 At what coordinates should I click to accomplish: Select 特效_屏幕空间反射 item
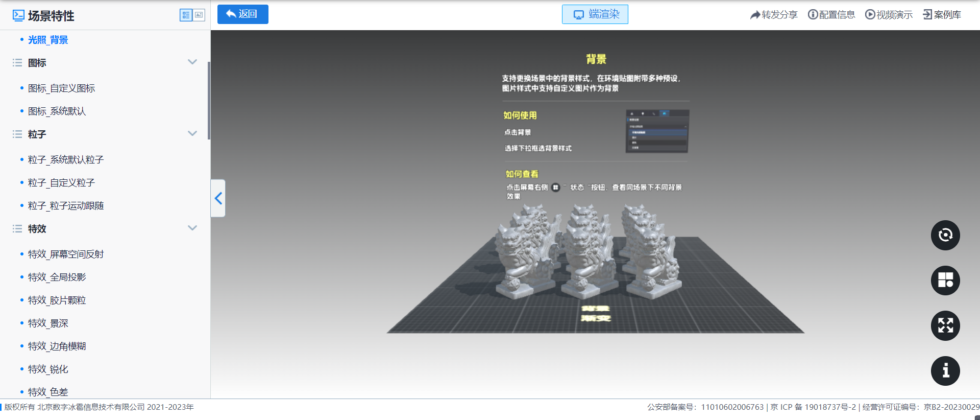66,254
